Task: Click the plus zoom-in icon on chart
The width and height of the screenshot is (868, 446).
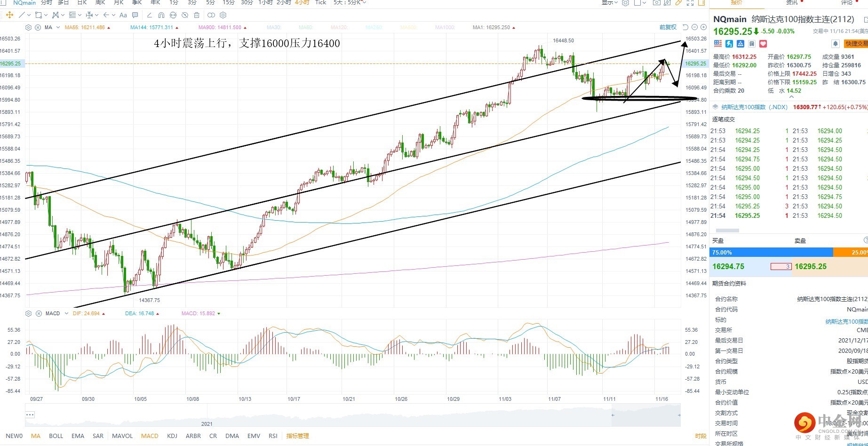Action: 703,27
